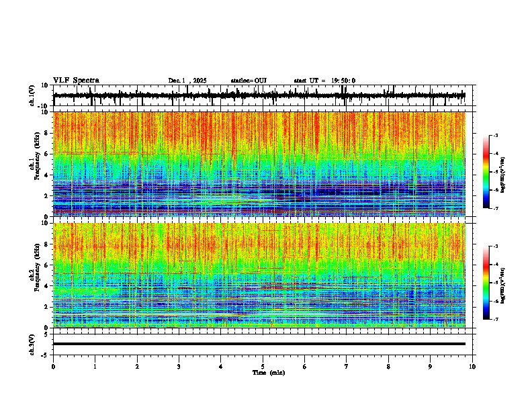
Task: Click the 'ch.1(V)' axis label
Action: click(x=32, y=95)
